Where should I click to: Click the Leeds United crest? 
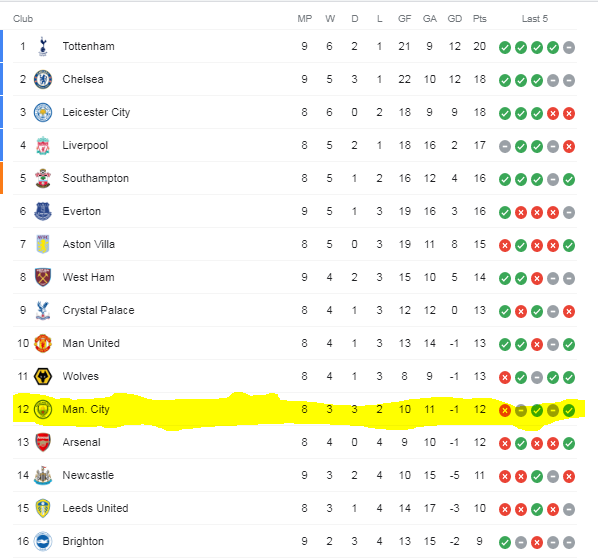(x=43, y=509)
